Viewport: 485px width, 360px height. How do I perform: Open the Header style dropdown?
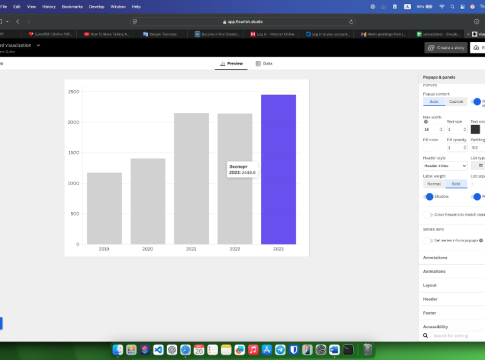pyautogui.click(x=445, y=166)
